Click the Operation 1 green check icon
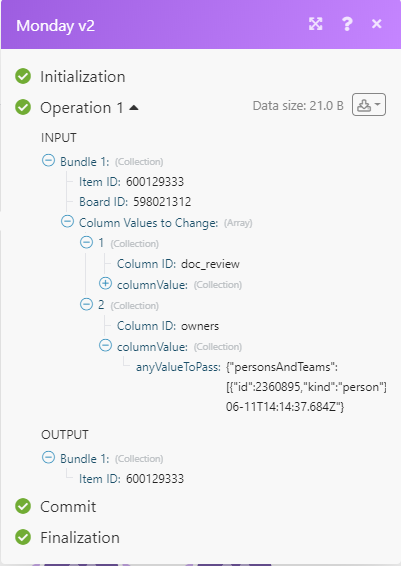This screenshot has height=566, width=401. pos(23,107)
